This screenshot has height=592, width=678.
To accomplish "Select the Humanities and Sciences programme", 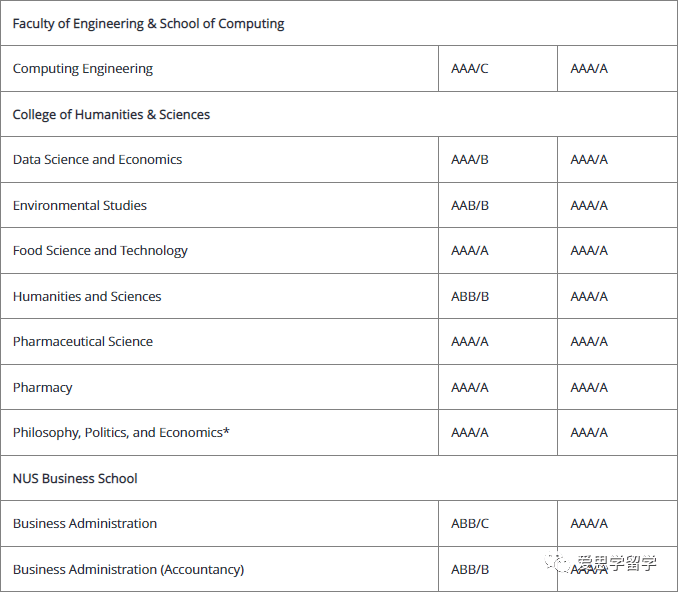I will [87, 296].
